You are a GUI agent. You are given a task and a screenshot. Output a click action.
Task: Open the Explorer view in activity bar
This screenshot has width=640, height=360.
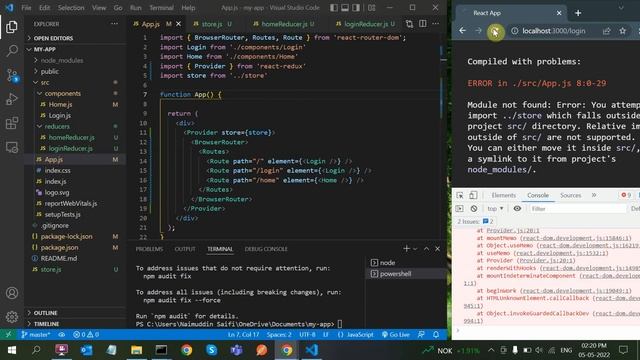tap(11, 27)
